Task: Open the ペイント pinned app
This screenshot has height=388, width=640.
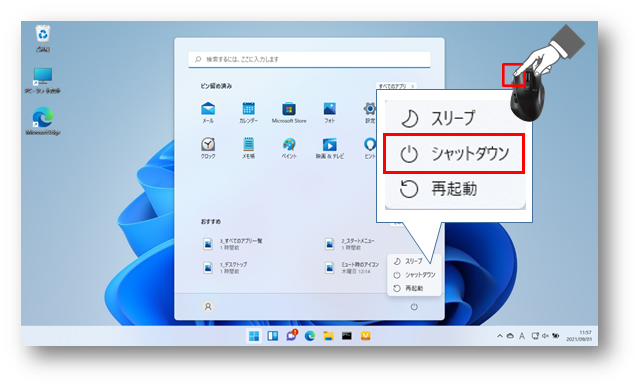Action: [x=289, y=148]
